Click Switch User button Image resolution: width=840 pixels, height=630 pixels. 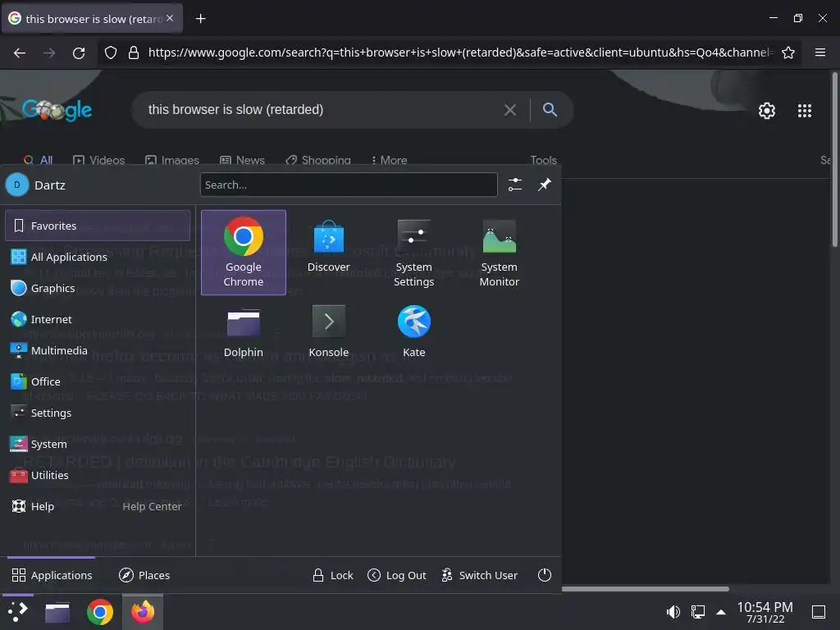(479, 575)
